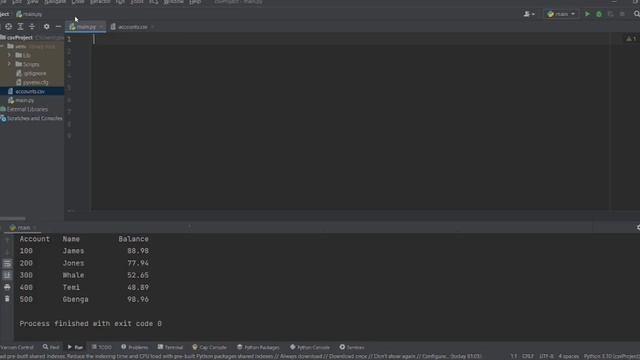The height and width of the screenshot is (360, 640).
Task: Select the .gitignore file in the tree
Action: pos(31,73)
